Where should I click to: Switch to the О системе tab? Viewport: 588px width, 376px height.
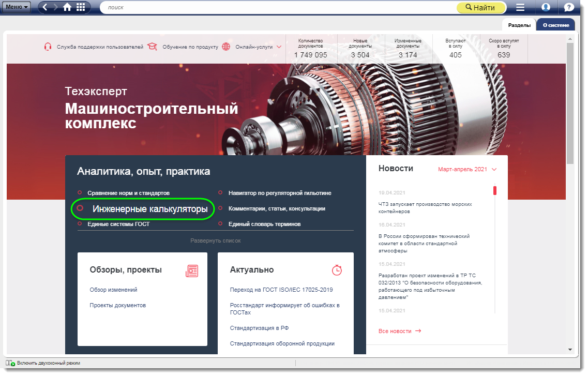tap(556, 25)
